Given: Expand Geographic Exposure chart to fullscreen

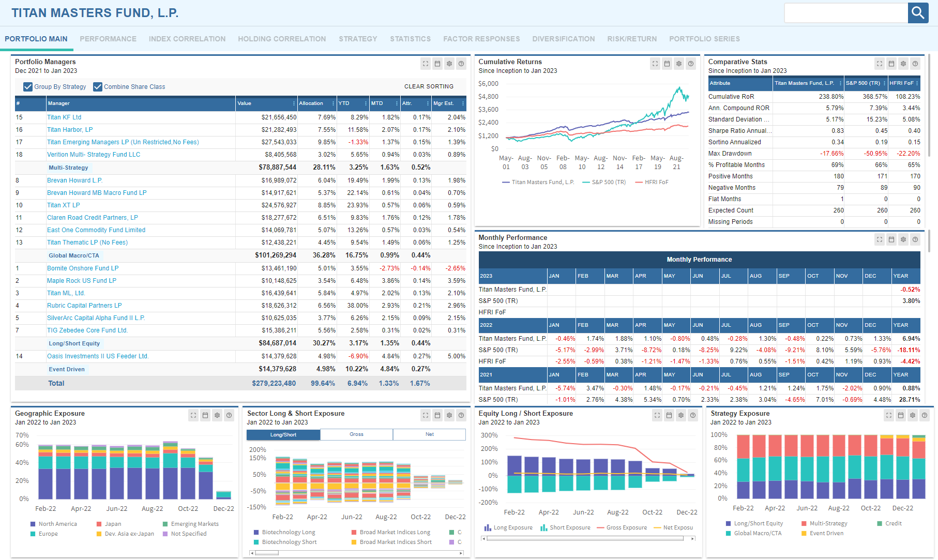Looking at the screenshot, I should pos(193,415).
